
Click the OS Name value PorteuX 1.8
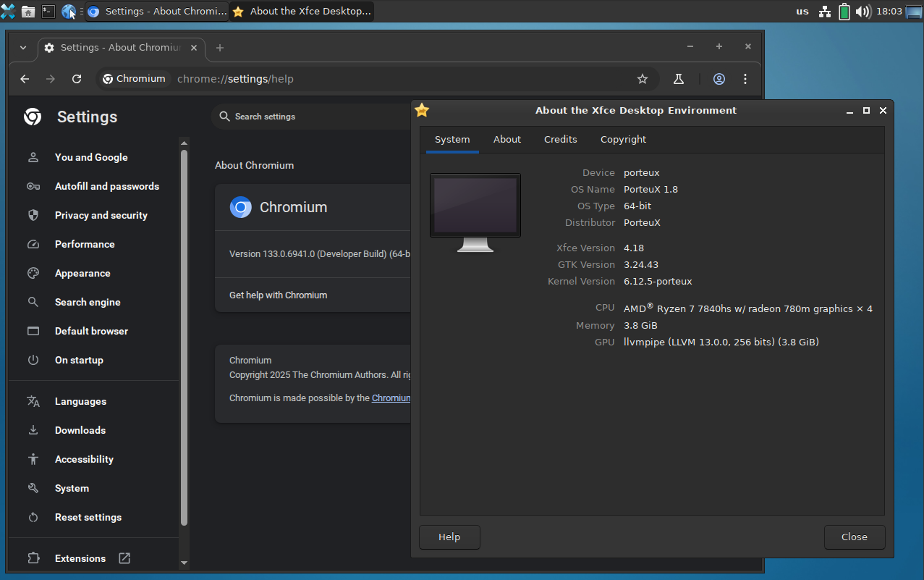[650, 189]
